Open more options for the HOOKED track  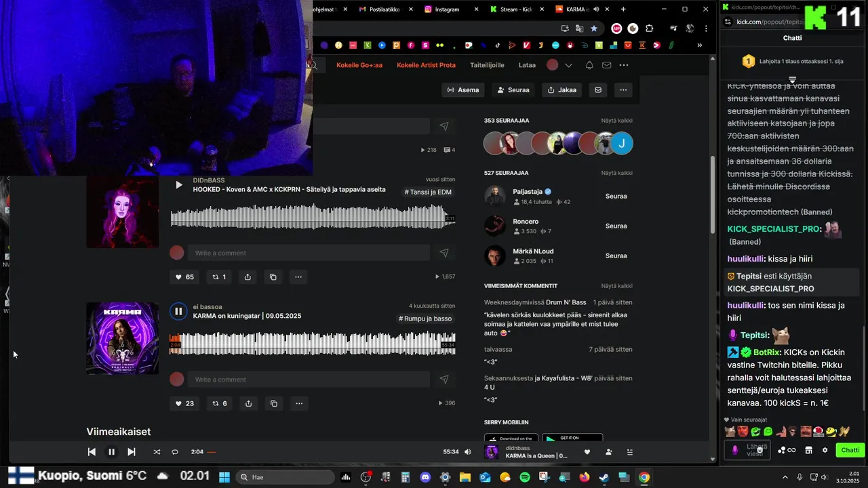tap(298, 277)
